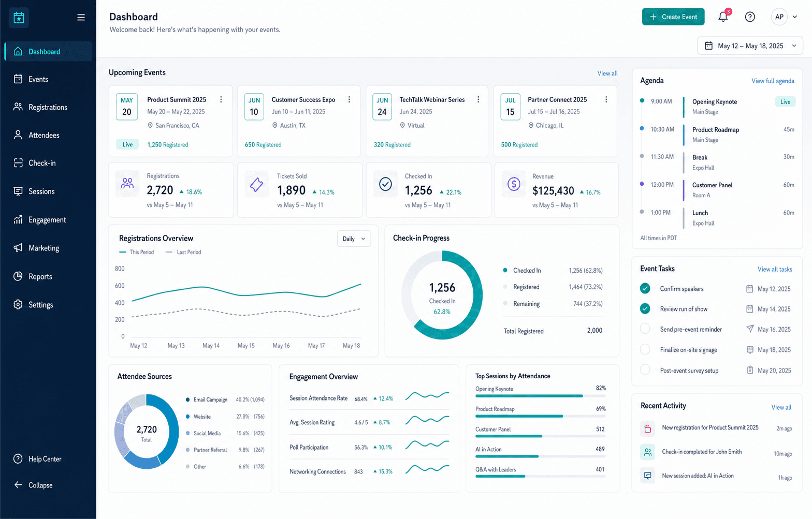Toggle This Period legend in Registrations Overview

[137, 252]
